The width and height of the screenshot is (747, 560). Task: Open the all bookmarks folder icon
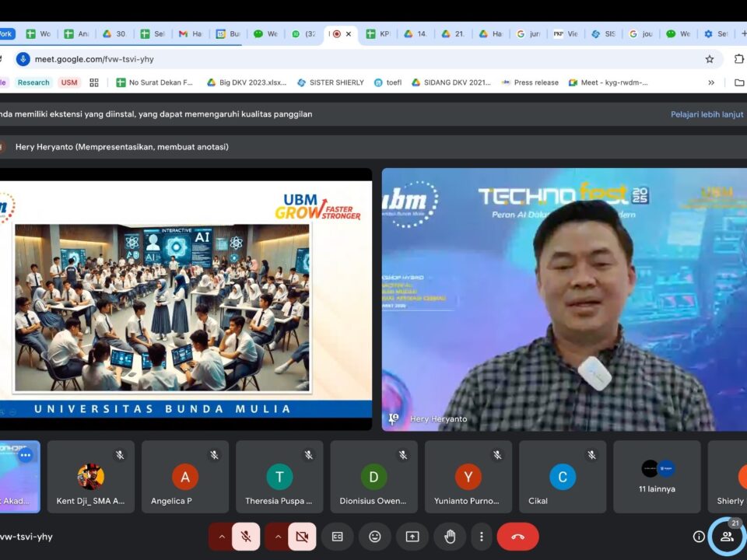pos(739,82)
